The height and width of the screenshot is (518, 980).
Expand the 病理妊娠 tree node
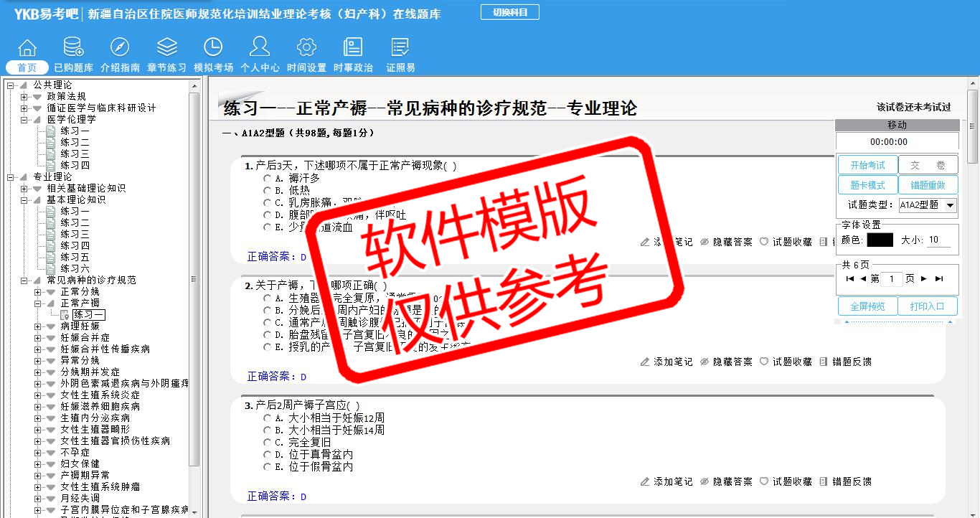click(x=38, y=326)
